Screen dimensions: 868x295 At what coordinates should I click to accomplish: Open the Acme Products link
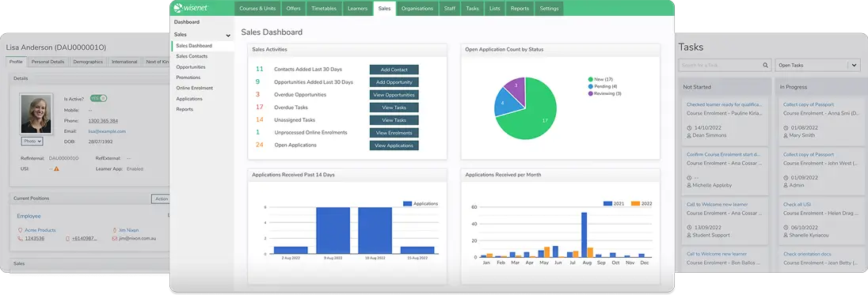[x=40, y=230]
